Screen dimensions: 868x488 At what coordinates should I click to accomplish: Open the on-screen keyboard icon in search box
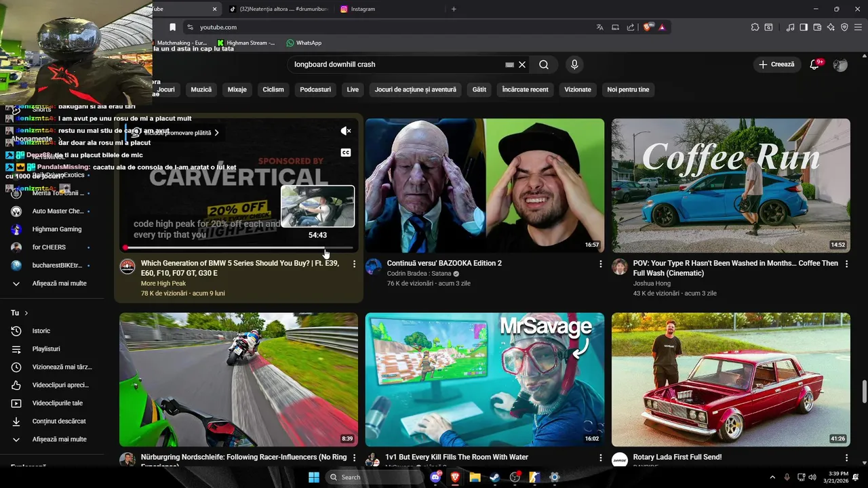[509, 64]
